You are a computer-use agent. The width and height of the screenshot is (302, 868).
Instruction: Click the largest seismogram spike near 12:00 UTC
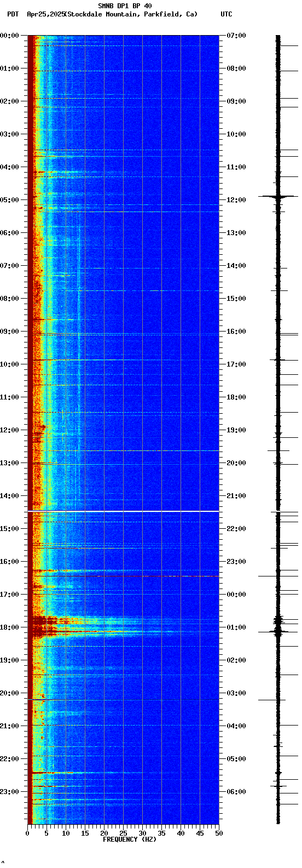(278, 196)
